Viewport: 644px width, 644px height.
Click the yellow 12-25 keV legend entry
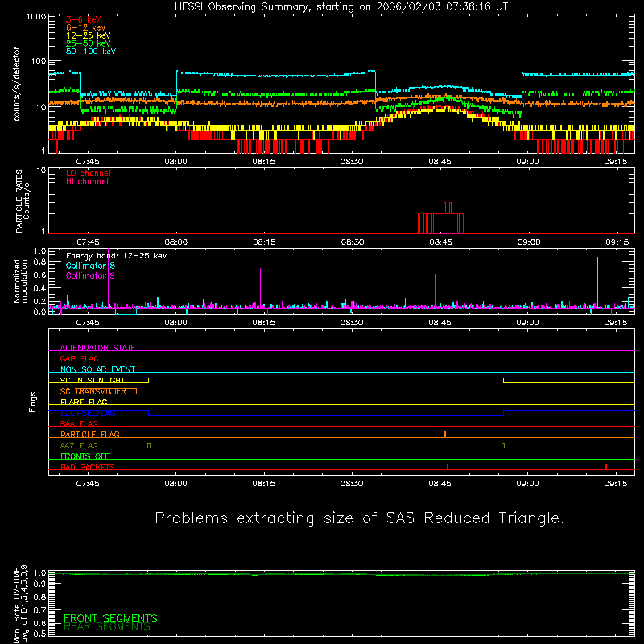pos(89,35)
